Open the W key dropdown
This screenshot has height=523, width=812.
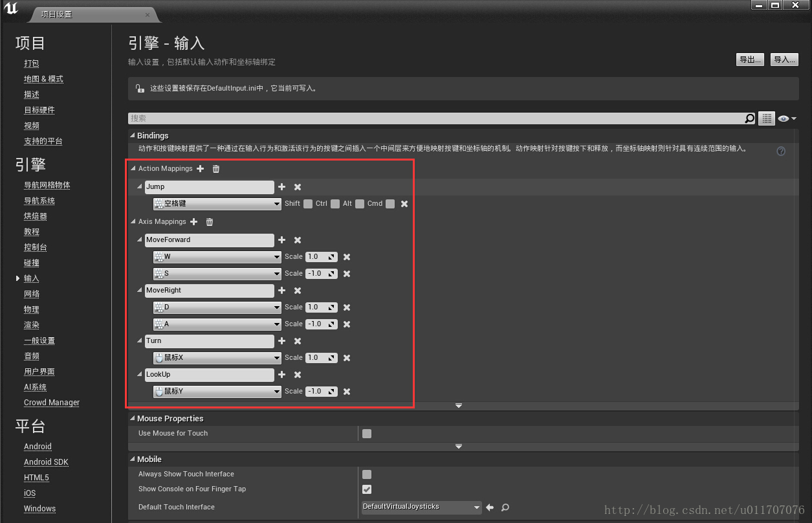tap(217, 257)
